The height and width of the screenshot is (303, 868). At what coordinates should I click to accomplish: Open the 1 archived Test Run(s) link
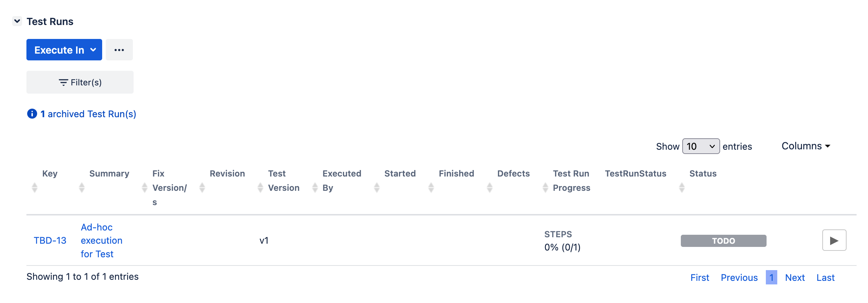pyautogui.click(x=88, y=114)
